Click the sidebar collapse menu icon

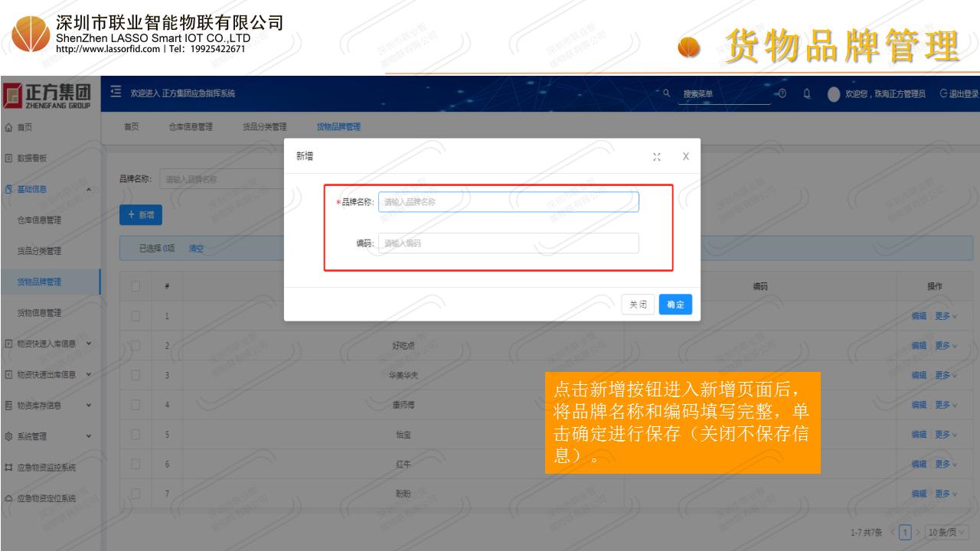[x=117, y=93]
